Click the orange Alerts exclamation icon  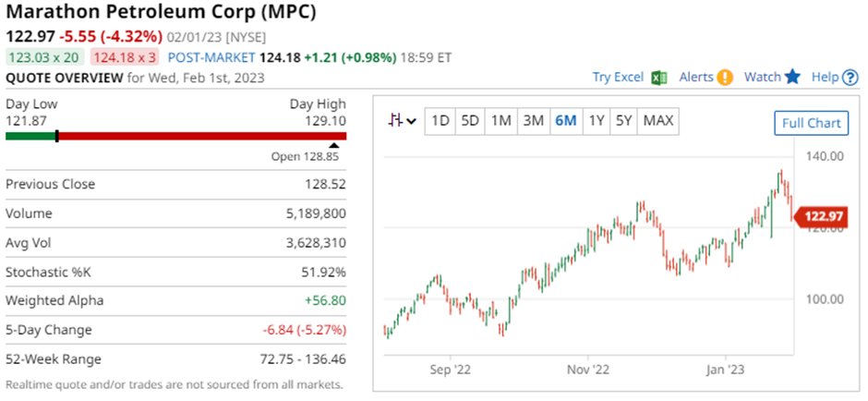pyautogui.click(x=725, y=78)
